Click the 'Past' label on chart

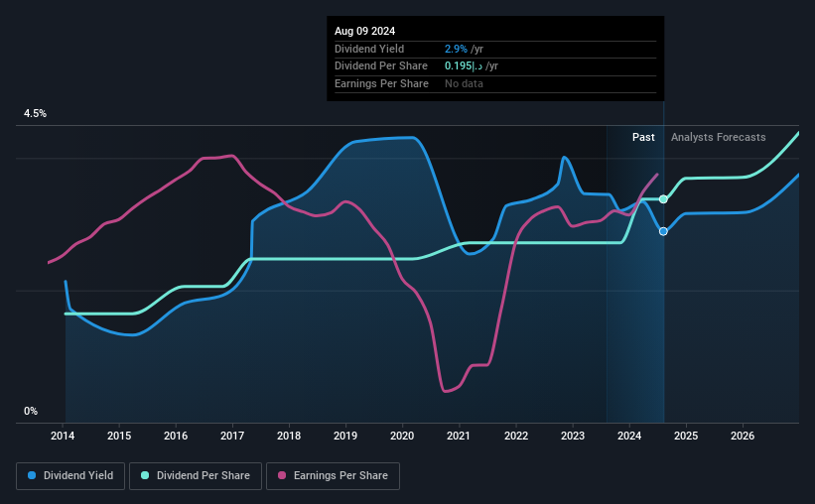coord(643,137)
